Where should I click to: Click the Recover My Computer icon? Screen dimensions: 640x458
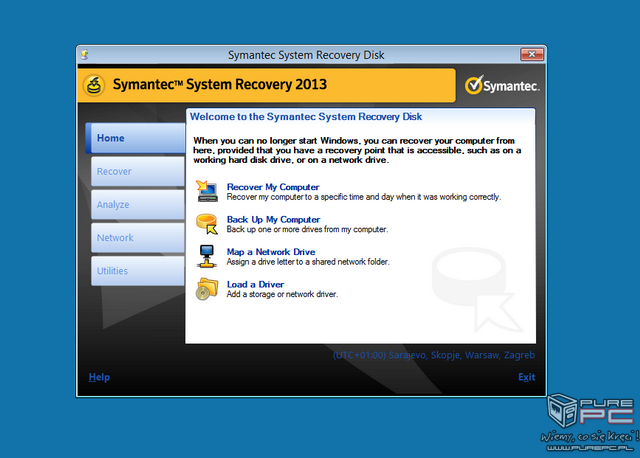207,191
